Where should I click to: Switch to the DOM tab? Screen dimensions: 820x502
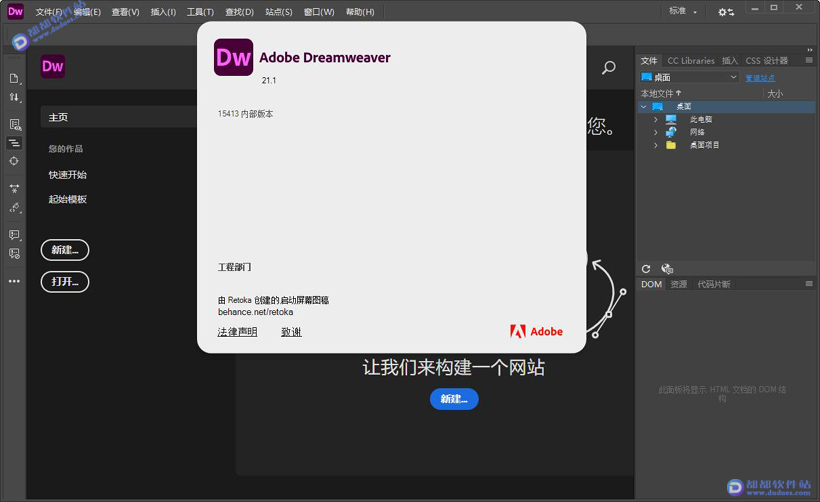[652, 284]
